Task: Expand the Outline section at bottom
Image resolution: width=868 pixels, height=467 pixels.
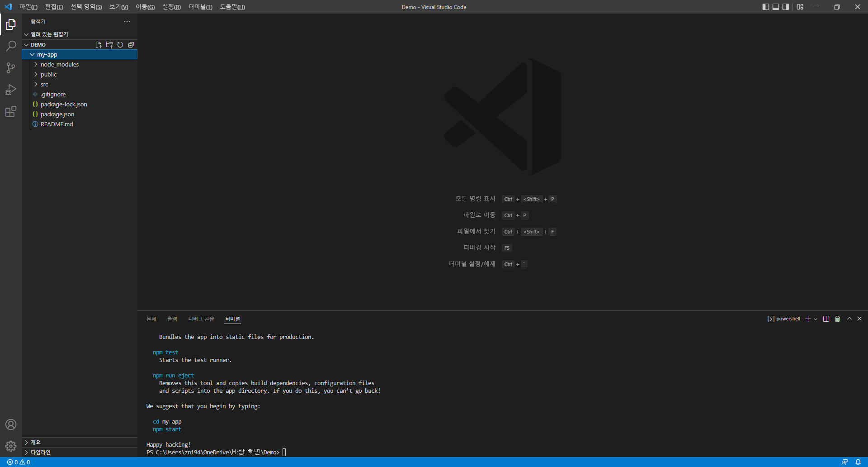Action: click(x=80, y=443)
